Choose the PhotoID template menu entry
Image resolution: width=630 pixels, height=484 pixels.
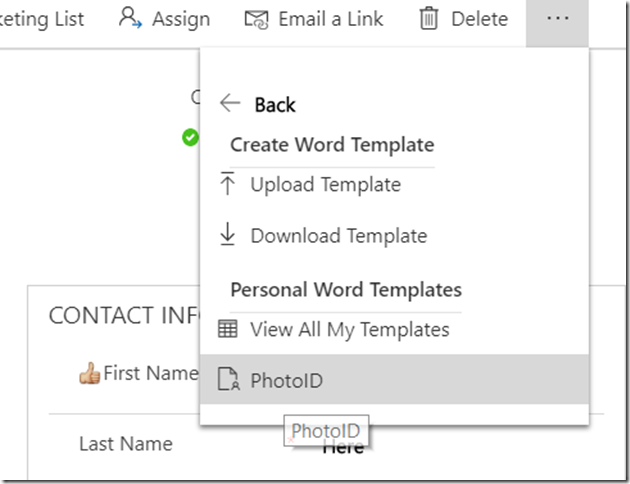[287, 380]
